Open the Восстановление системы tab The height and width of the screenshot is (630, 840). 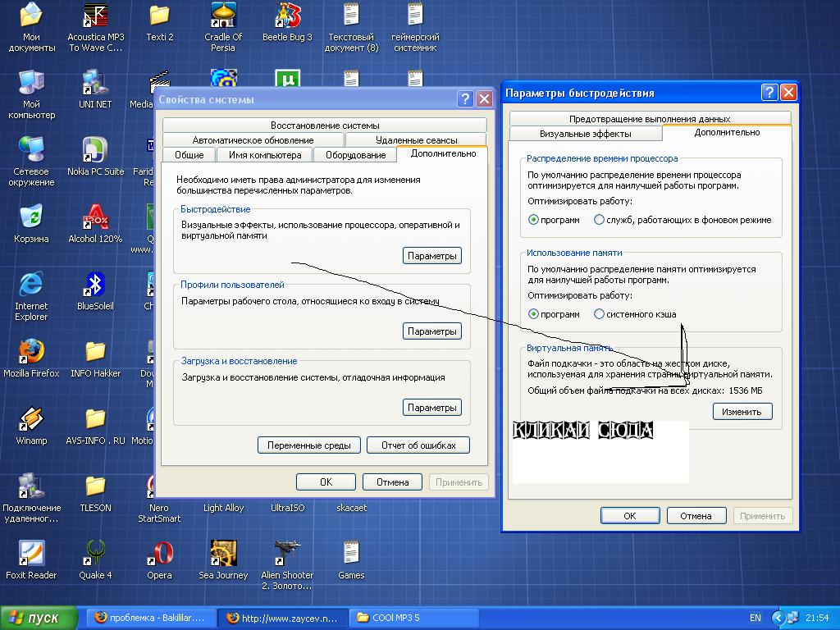point(325,126)
